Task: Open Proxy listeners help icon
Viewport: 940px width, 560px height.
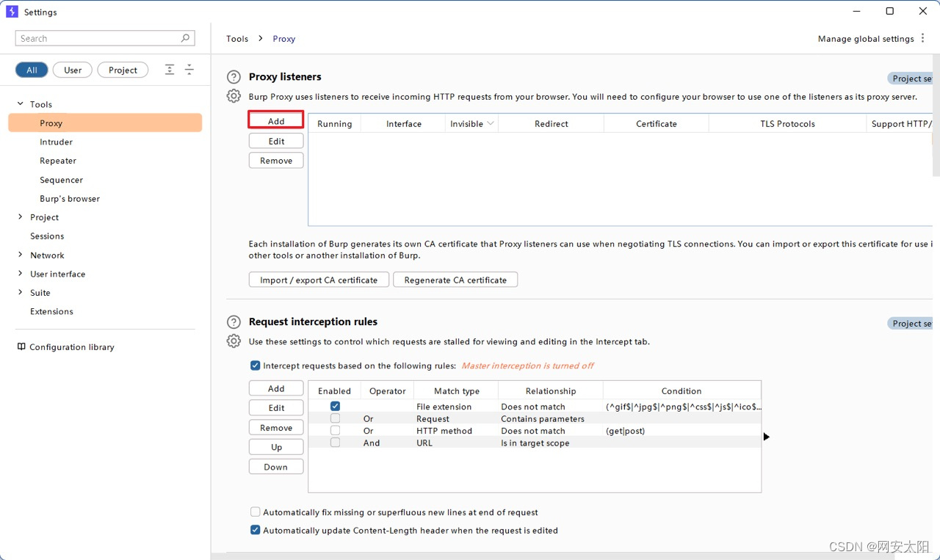Action: 234,77
